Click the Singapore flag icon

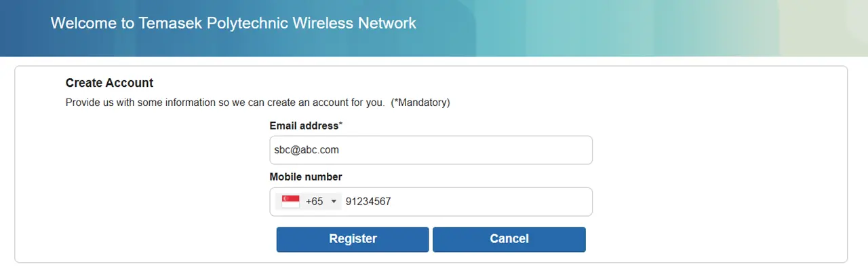[x=290, y=202]
